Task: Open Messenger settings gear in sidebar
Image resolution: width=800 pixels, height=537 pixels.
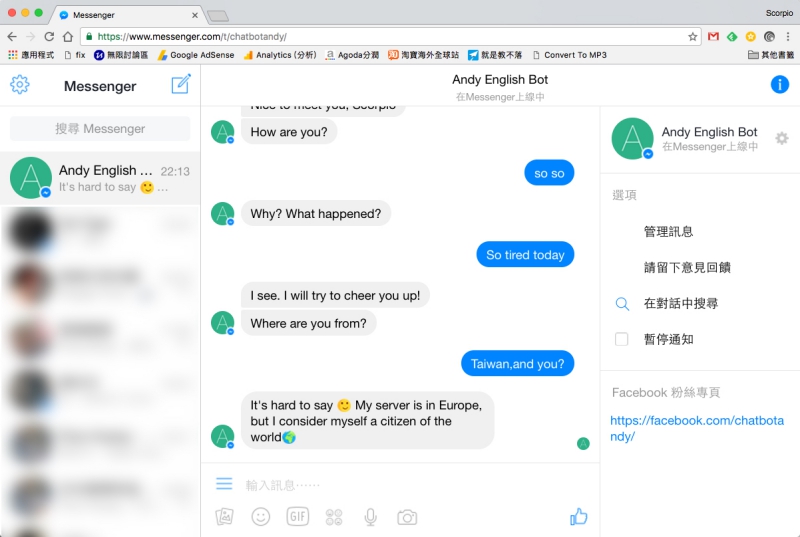Action: pyautogui.click(x=19, y=85)
